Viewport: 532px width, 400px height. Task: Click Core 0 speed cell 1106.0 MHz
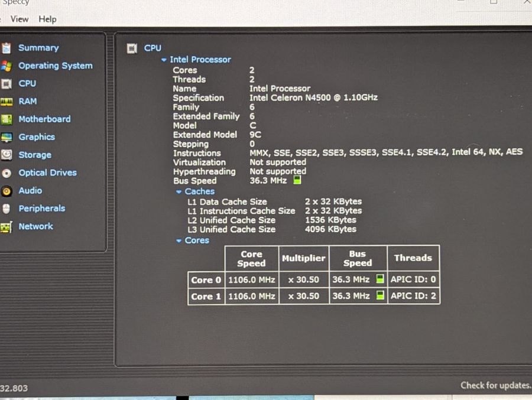click(x=251, y=280)
